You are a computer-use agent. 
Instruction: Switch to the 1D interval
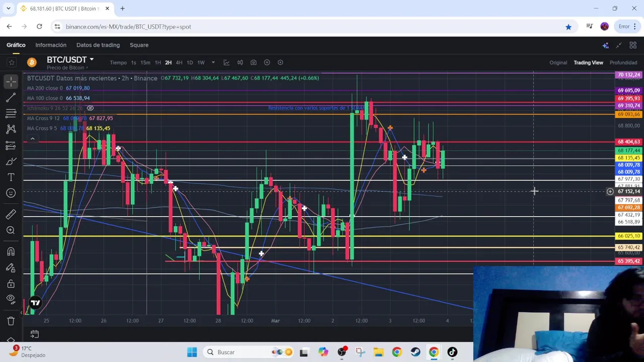pos(190,63)
